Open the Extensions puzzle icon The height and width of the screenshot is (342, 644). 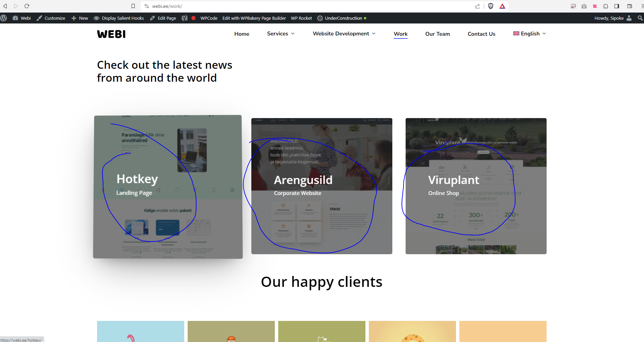[606, 6]
